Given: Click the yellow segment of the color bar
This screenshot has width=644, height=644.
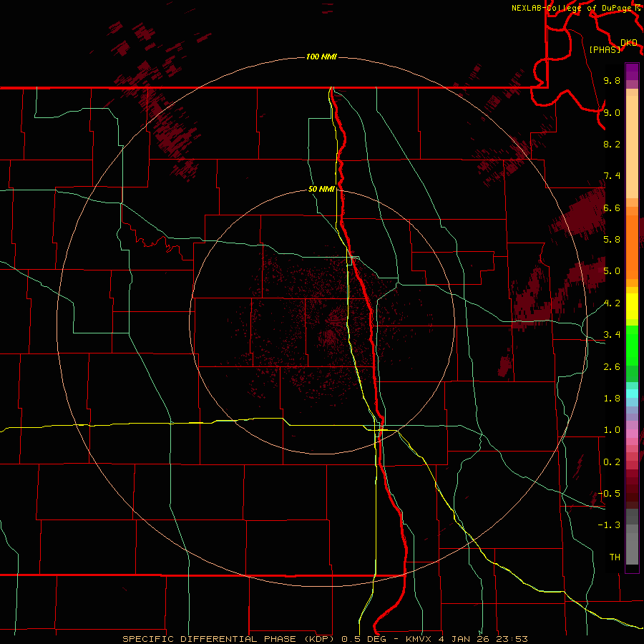Looking at the screenshot, I should point(632,306).
